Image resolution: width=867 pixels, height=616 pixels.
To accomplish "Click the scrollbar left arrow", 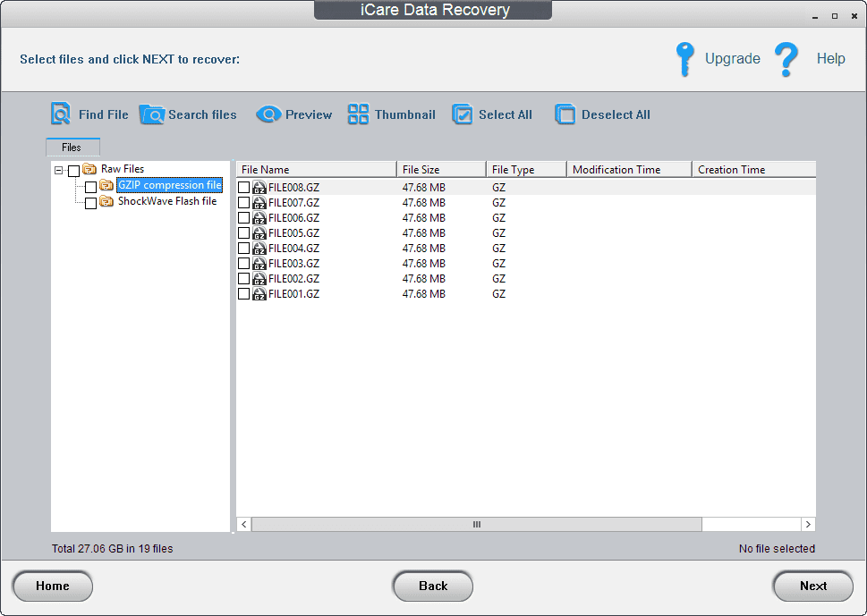I will [x=244, y=524].
